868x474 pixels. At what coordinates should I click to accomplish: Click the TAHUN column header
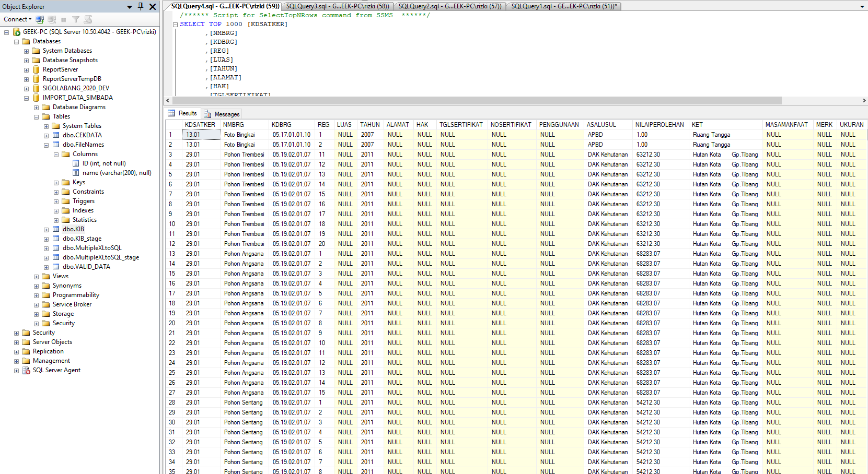click(x=371, y=125)
